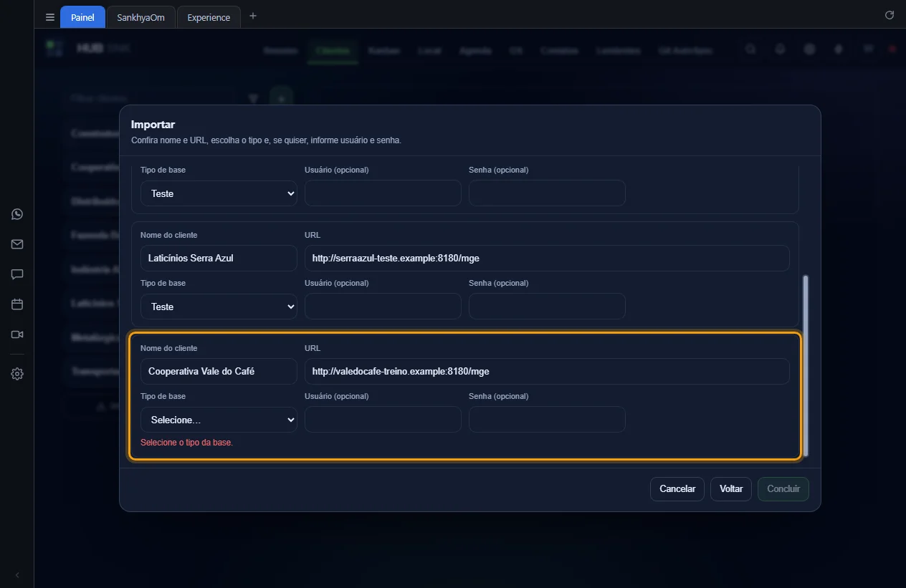Click the red 'Selecione o tipo da base.' message

click(x=186, y=443)
